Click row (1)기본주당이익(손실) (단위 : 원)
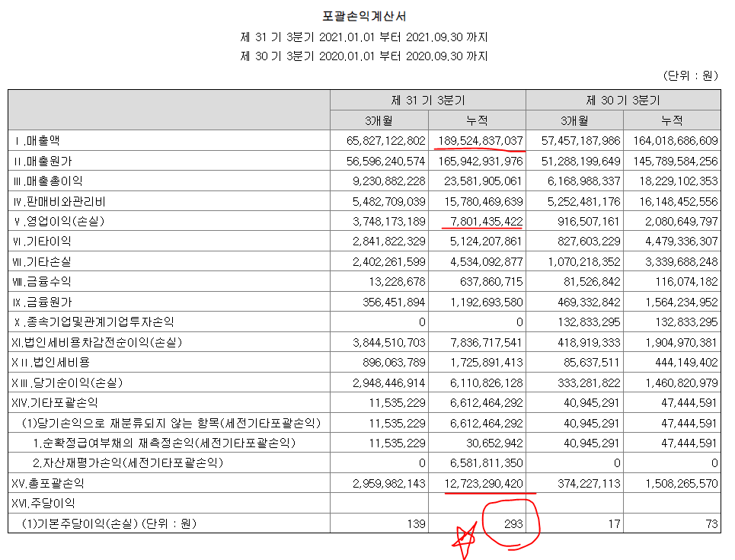Screen dimensions: 735x560 109,524
